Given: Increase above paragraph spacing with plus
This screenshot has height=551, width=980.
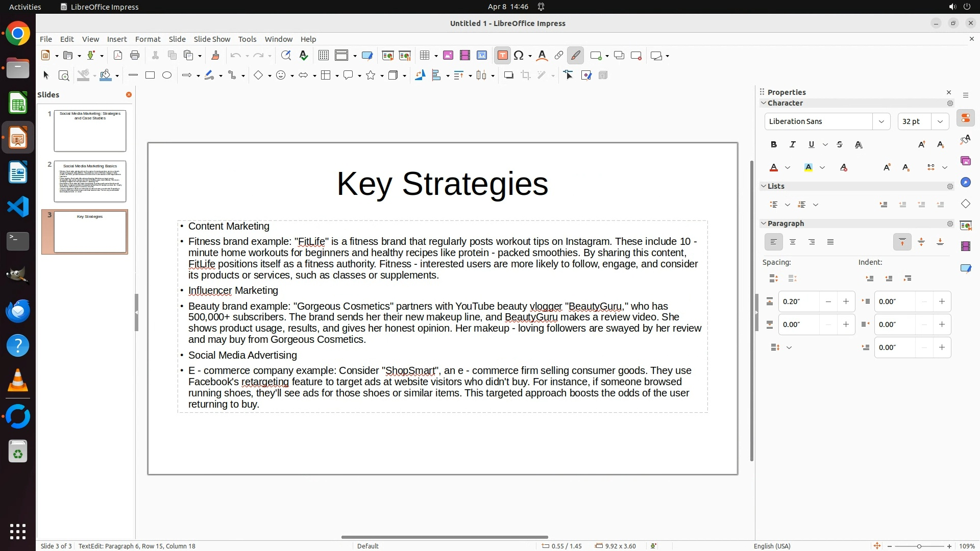Looking at the screenshot, I should (846, 302).
